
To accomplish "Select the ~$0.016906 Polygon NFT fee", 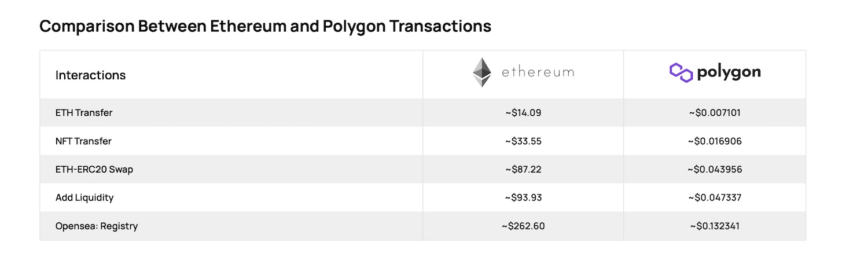I will click(715, 141).
